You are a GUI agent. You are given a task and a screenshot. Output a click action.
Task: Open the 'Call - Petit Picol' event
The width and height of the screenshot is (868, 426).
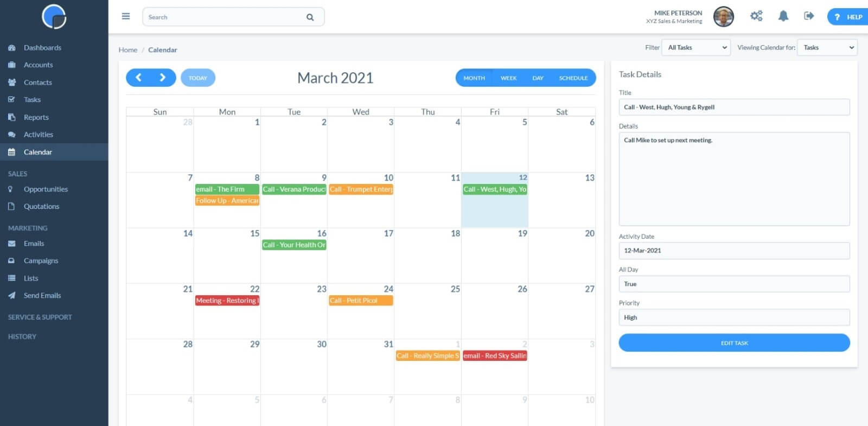[x=361, y=301]
